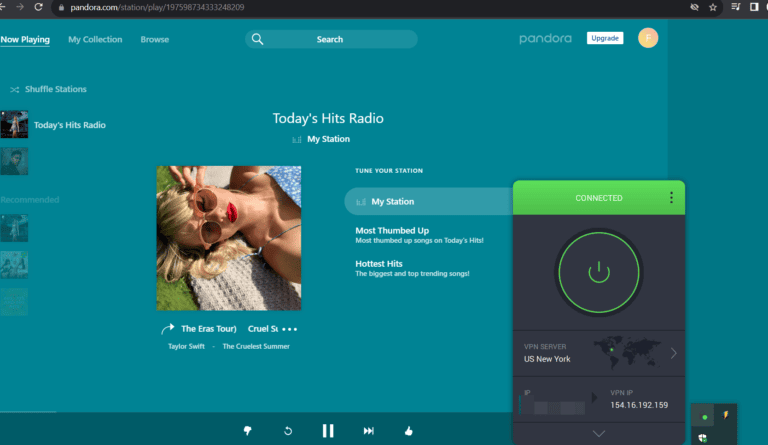Open browser side panel icon
This screenshot has width=768, height=445.
pyautogui.click(x=754, y=7)
